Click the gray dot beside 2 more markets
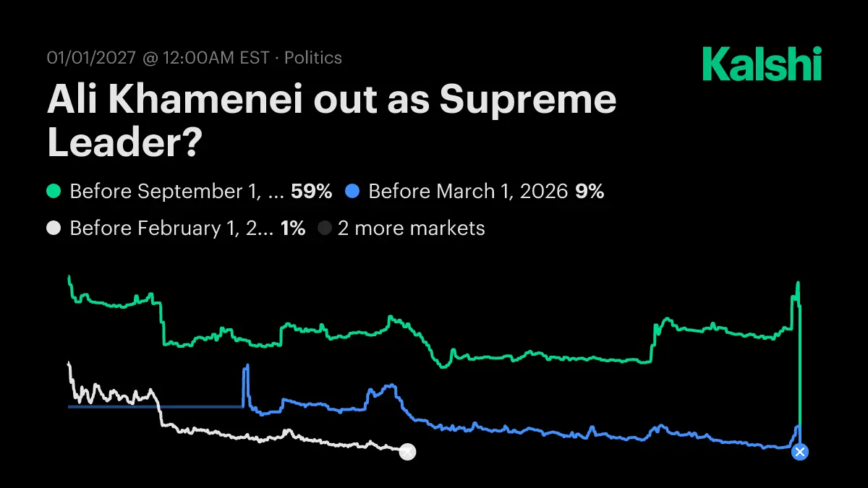The image size is (868, 488). coord(325,228)
